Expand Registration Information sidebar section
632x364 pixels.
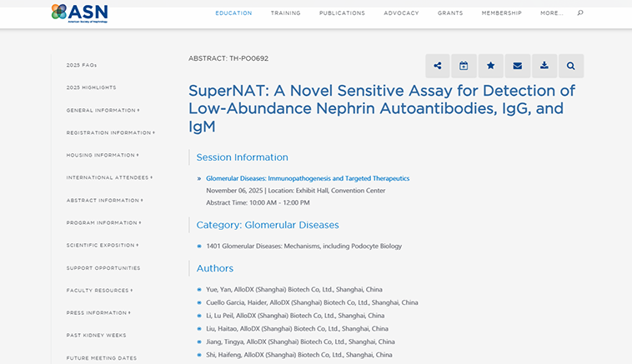110,132
